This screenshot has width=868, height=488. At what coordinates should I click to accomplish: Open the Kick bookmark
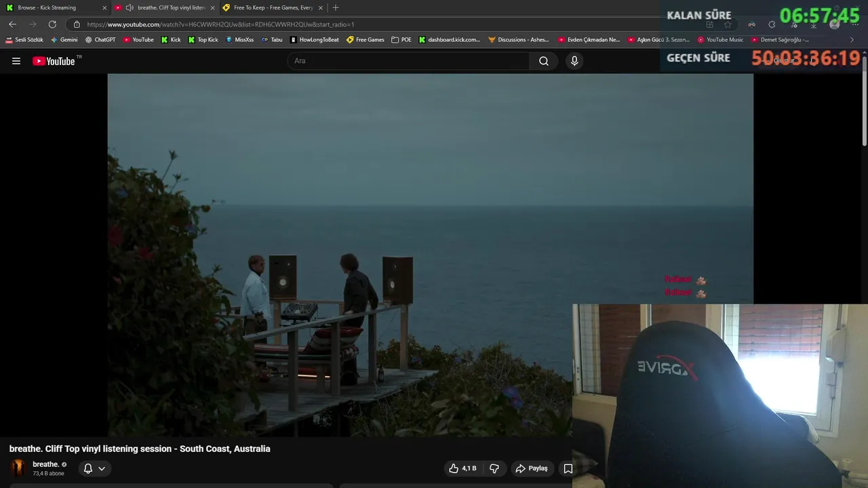[x=171, y=40]
